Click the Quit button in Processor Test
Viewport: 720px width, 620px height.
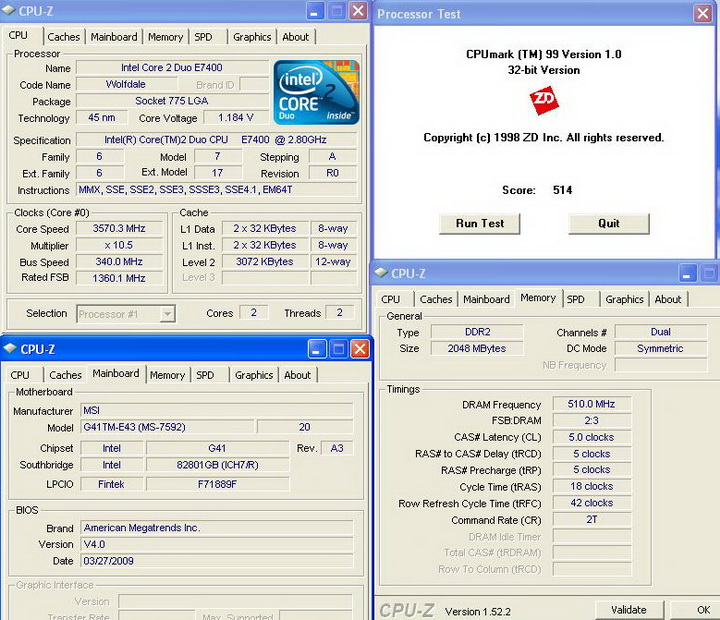click(609, 224)
